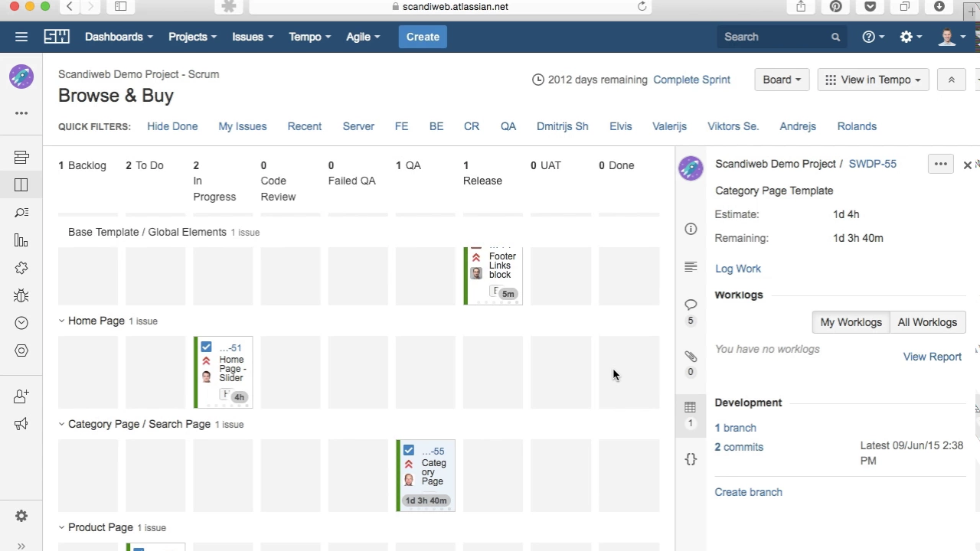Viewport: 980px width, 551px height.
Task: Open the Projects dropdown menu
Action: [x=192, y=37]
